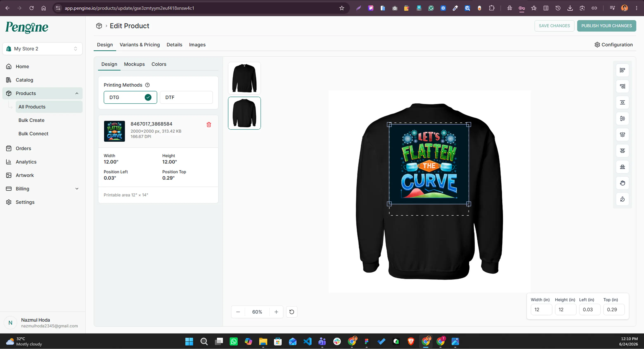Click the product cube breadcrumb icon
Image resolution: width=644 pixels, height=349 pixels.
click(99, 26)
